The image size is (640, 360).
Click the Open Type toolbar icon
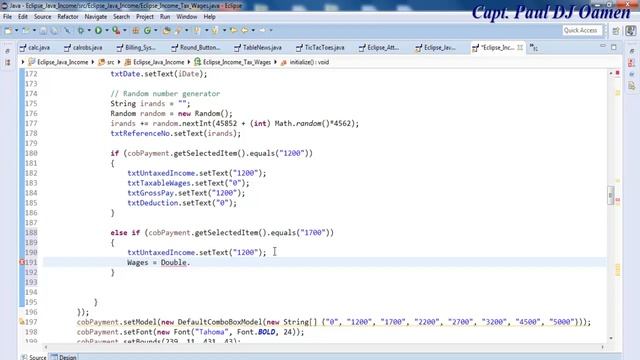[167, 30]
